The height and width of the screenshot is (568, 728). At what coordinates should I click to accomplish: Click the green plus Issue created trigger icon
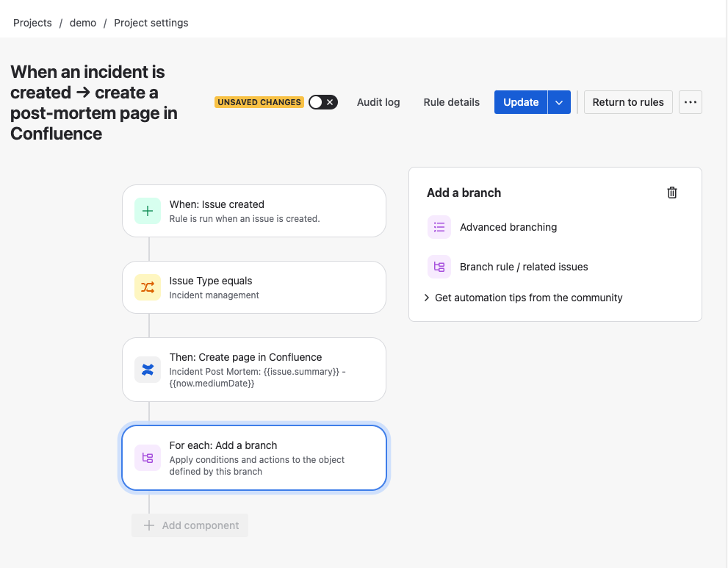tap(148, 211)
